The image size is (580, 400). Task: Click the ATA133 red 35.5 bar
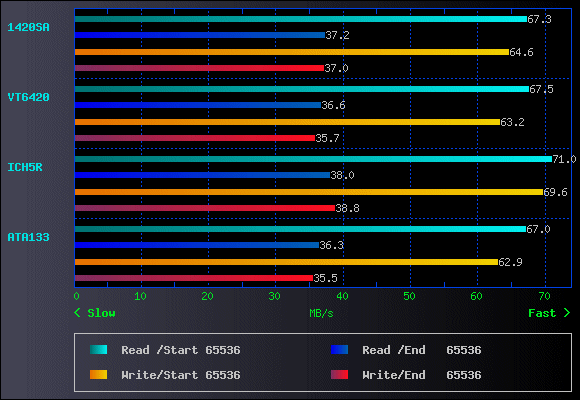(x=194, y=278)
